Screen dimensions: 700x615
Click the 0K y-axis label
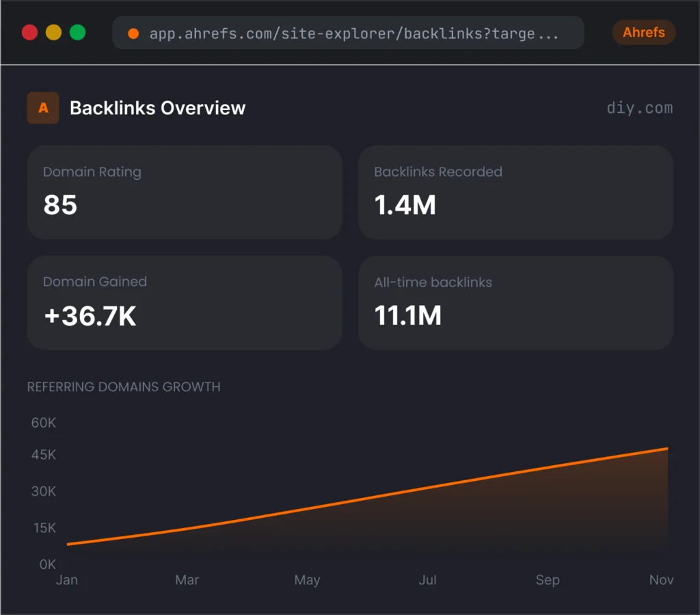click(48, 564)
